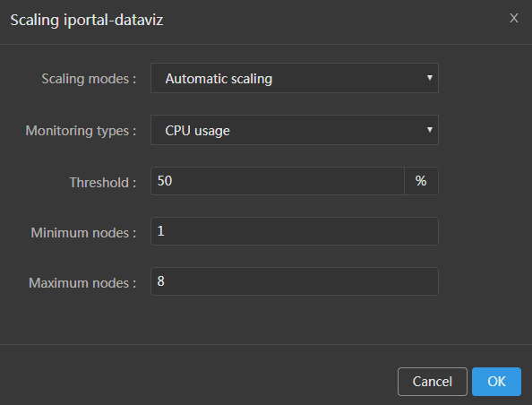Close the Scaling iportal-dataviz dialog
Screen dimensions: 532x405
(x=514, y=18)
